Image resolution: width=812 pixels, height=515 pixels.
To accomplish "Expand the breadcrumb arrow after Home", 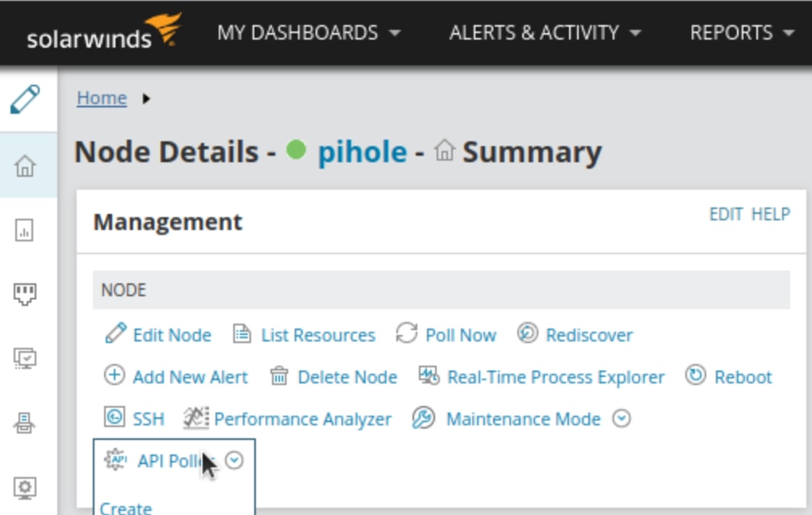I will [x=146, y=98].
